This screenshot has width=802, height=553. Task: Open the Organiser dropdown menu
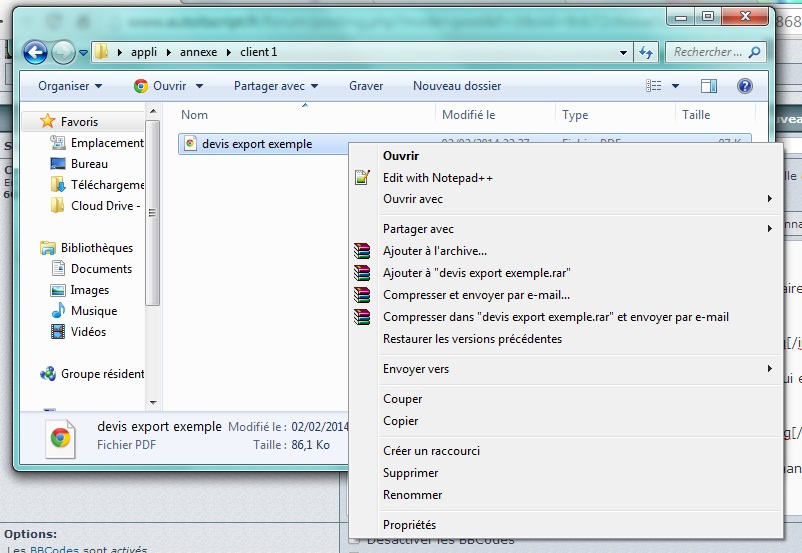tap(70, 86)
